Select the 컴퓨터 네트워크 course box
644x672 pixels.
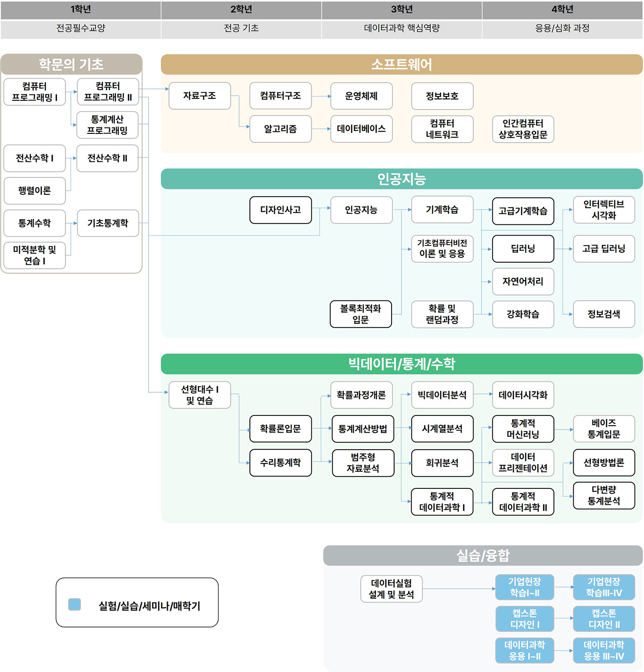pos(442,129)
